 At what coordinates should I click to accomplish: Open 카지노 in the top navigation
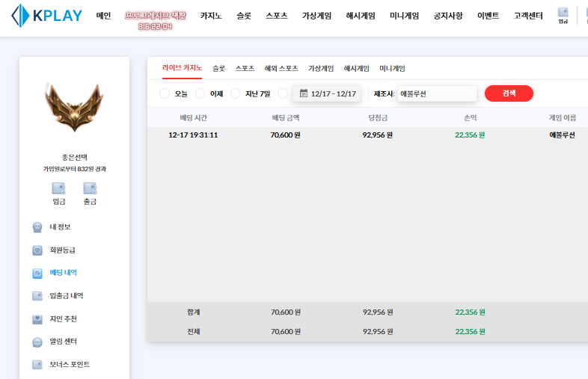click(211, 16)
